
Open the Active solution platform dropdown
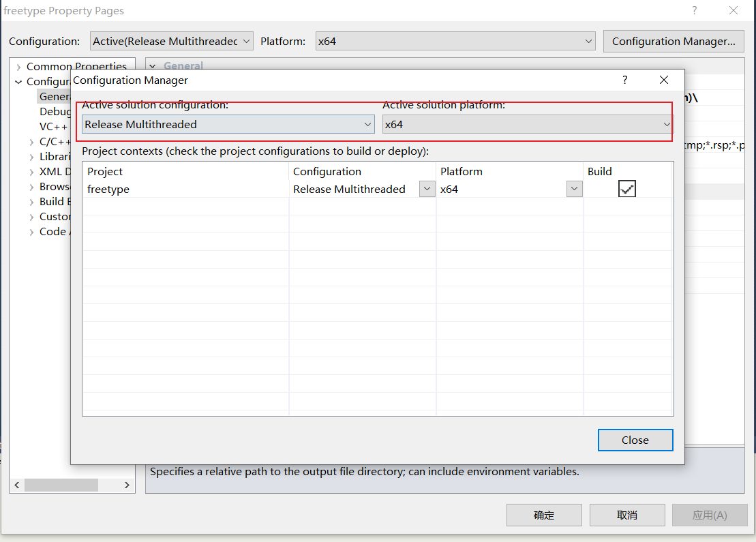click(667, 124)
